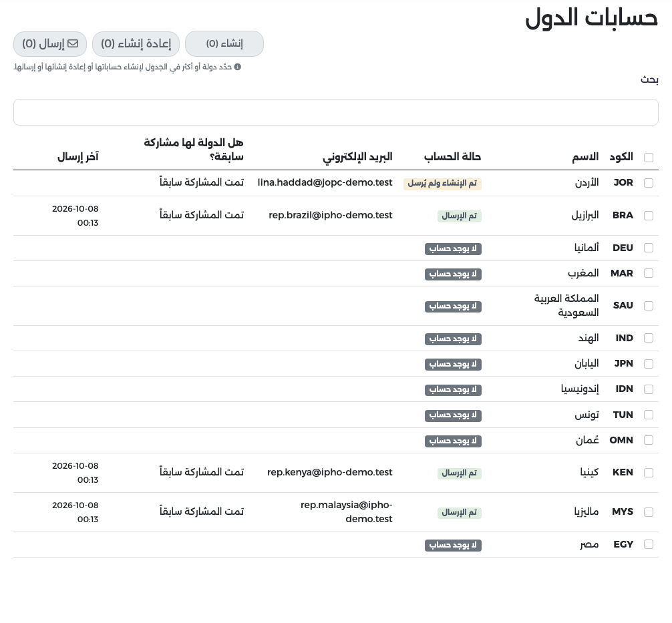Click the لا يوجد حساب badge for DEU
This screenshot has width=672, height=623.
tap(453, 249)
